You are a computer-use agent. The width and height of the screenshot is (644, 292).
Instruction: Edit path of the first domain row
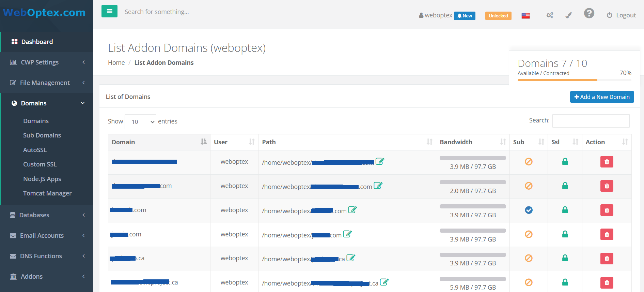(x=380, y=161)
